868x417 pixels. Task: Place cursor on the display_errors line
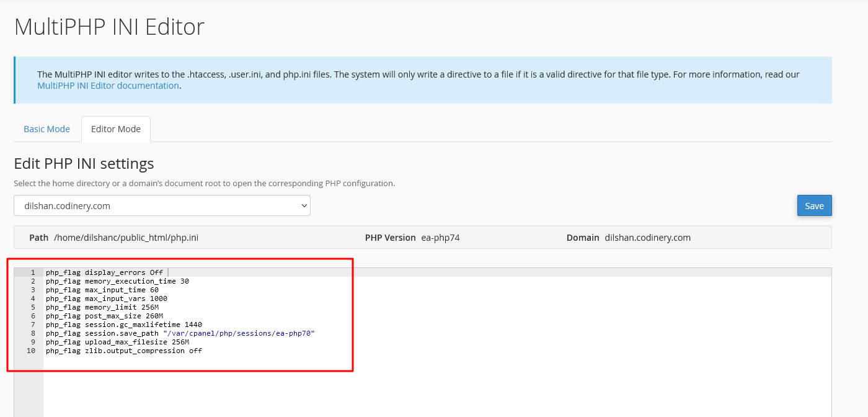105,272
